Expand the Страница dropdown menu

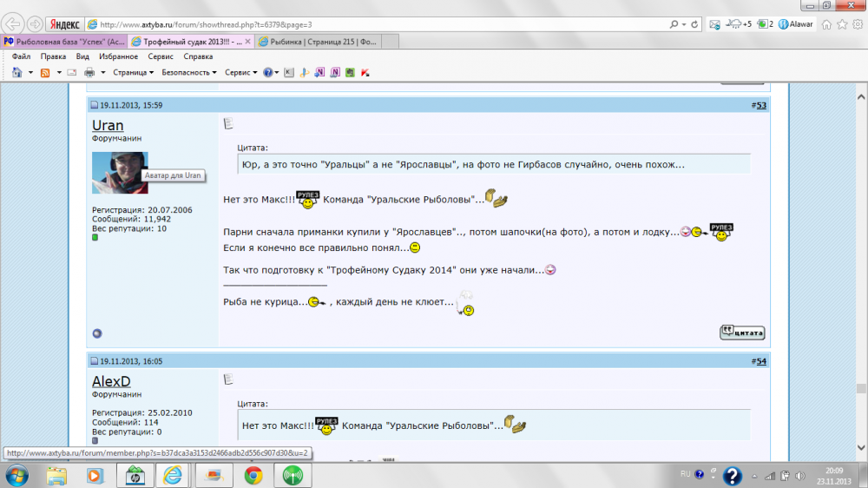(x=133, y=72)
